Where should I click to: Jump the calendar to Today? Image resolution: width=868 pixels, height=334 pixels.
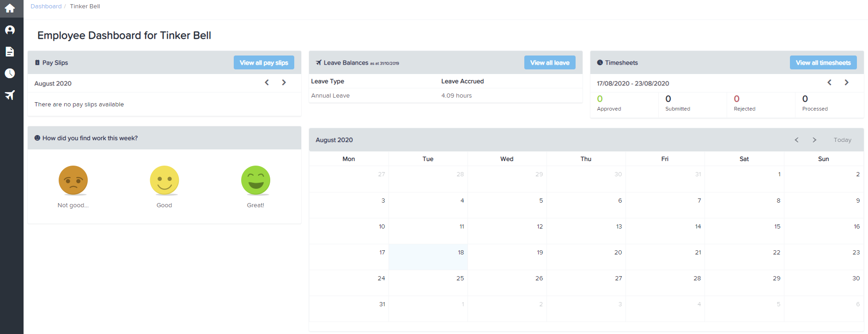point(843,140)
